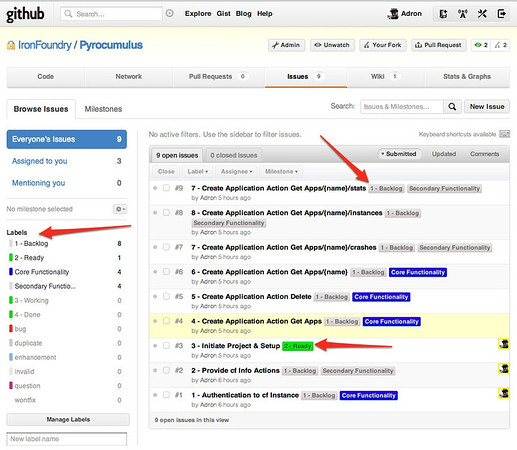
Task: Show the 0 closed issues tab
Action: (x=234, y=155)
